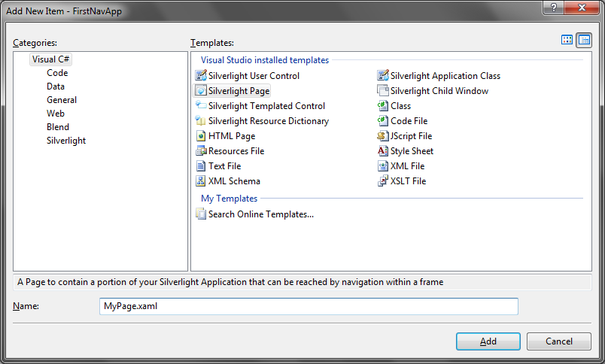The width and height of the screenshot is (605, 364).
Task: Choose the JScript File template icon
Action: 383,135
